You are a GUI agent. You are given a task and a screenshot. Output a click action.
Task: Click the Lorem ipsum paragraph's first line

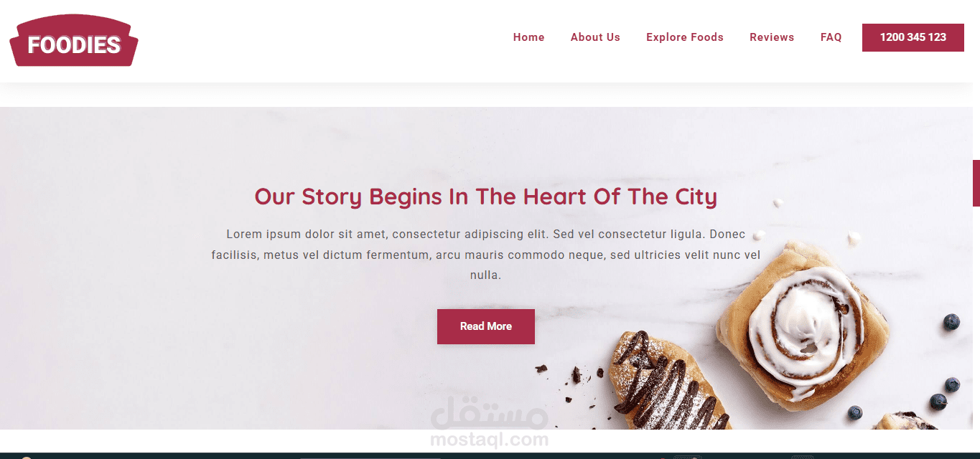(x=486, y=235)
